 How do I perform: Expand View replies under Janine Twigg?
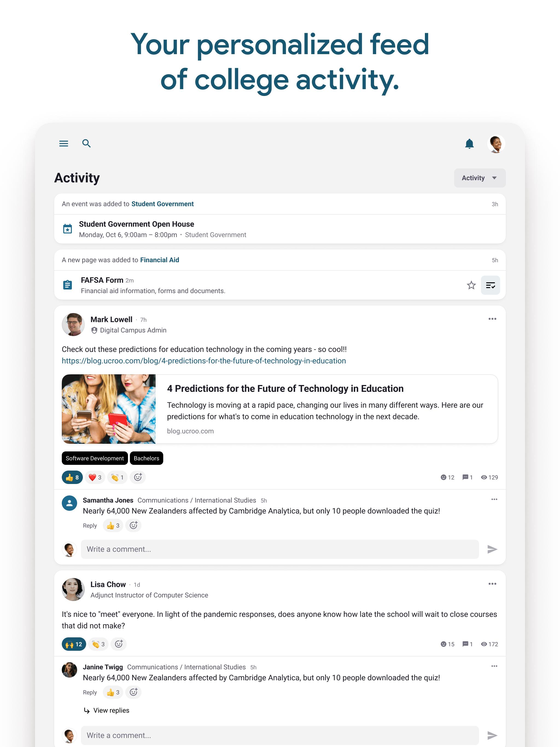[106, 710]
